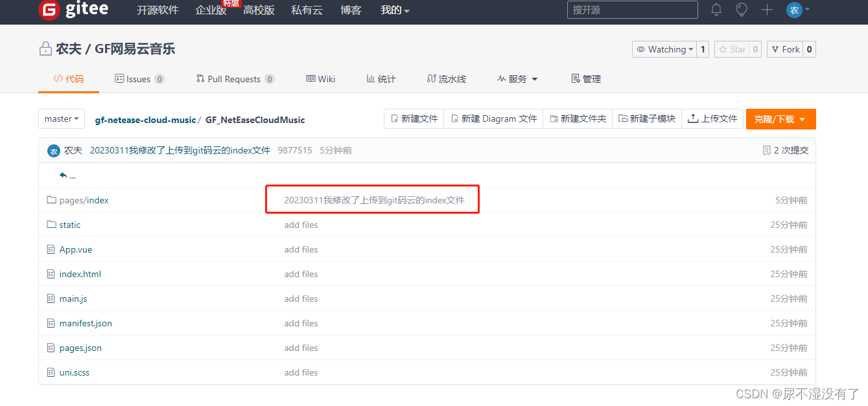Open the Pull Requests tab
The width and height of the screenshot is (868, 406).
pyautogui.click(x=235, y=79)
